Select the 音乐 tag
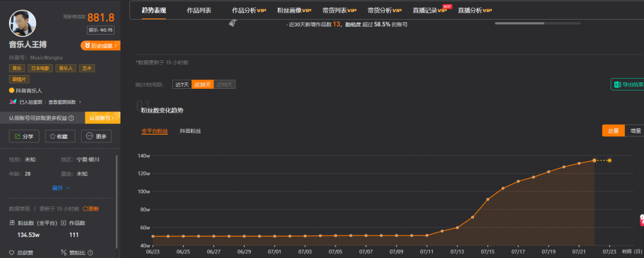 tap(17, 69)
